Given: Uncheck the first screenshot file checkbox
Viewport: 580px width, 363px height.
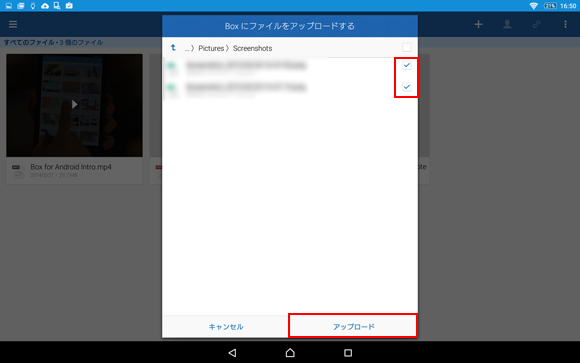Looking at the screenshot, I should (407, 65).
